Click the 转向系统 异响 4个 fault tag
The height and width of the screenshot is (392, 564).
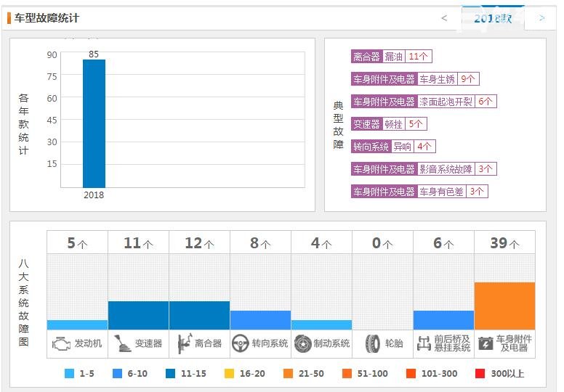(393, 146)
